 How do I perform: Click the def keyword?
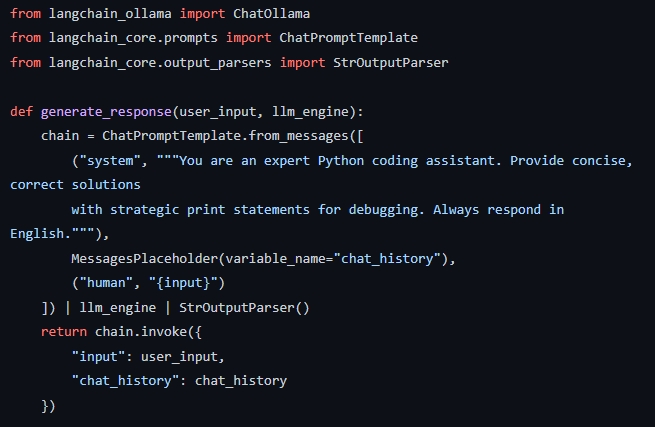click(x=22, y=111)
